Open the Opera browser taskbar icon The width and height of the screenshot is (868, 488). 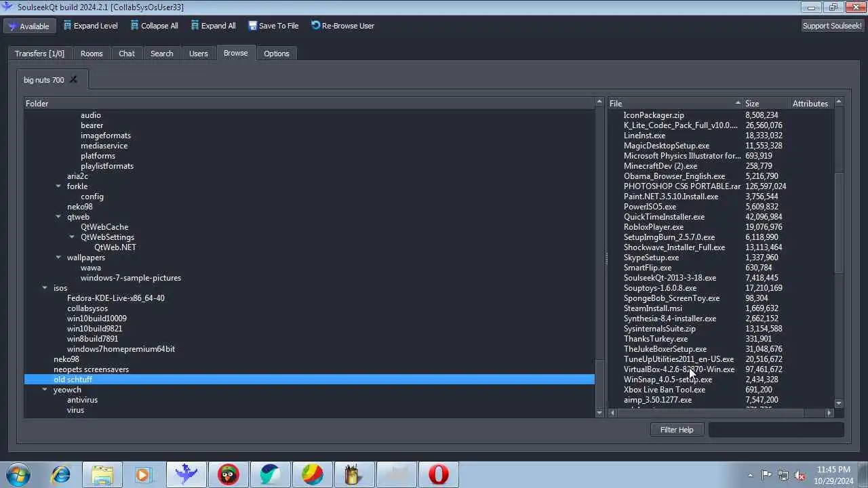pos(438,474)
